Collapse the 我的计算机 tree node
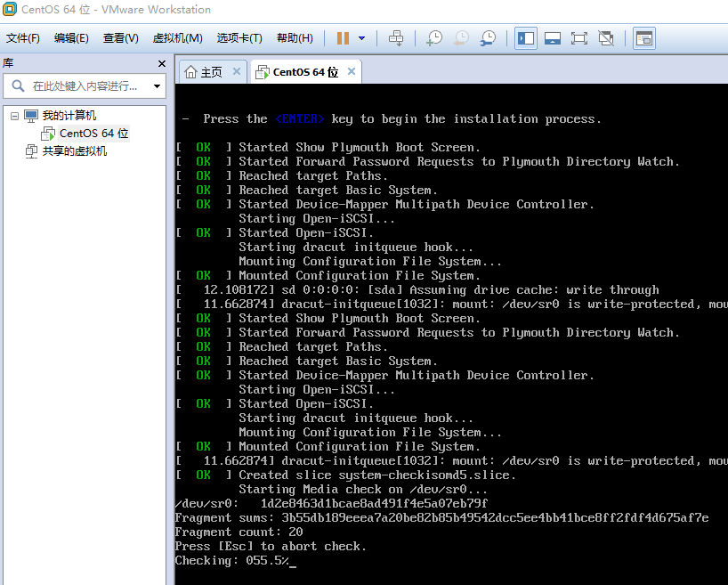This screenshot has height=585, width=728. point(15,116)
